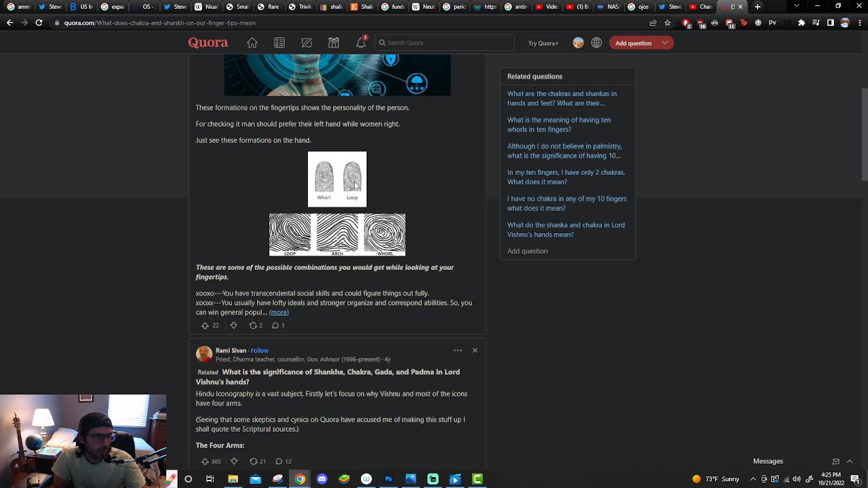Switch to the 'NAS' browser tab

[x=608, y=7]
